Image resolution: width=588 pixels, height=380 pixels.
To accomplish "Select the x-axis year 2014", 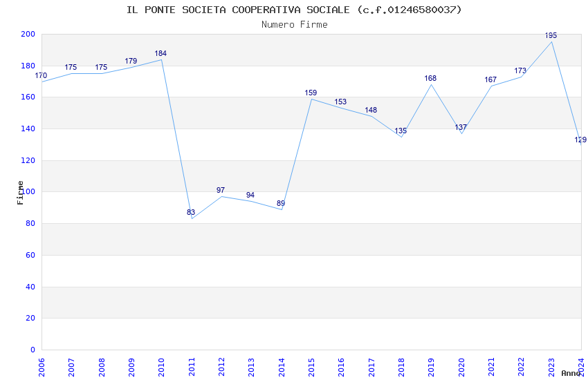I will (x=282, y=367).
